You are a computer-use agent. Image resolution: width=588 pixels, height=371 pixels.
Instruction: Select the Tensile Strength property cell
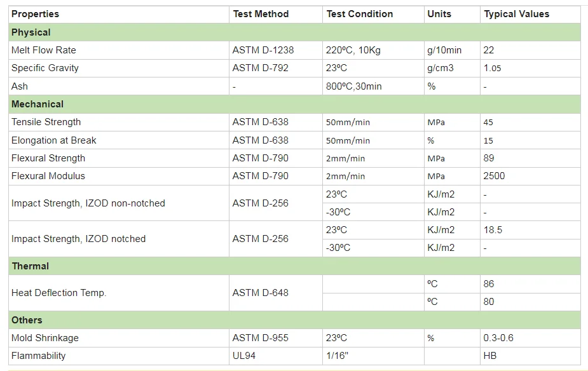pyautogui.click(x=46, y=122)
